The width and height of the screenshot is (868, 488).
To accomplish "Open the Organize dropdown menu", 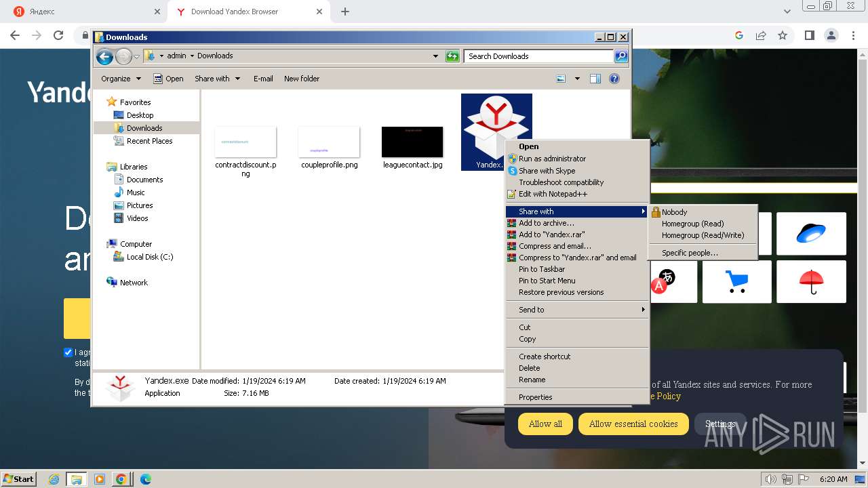I will coord(121,79).
